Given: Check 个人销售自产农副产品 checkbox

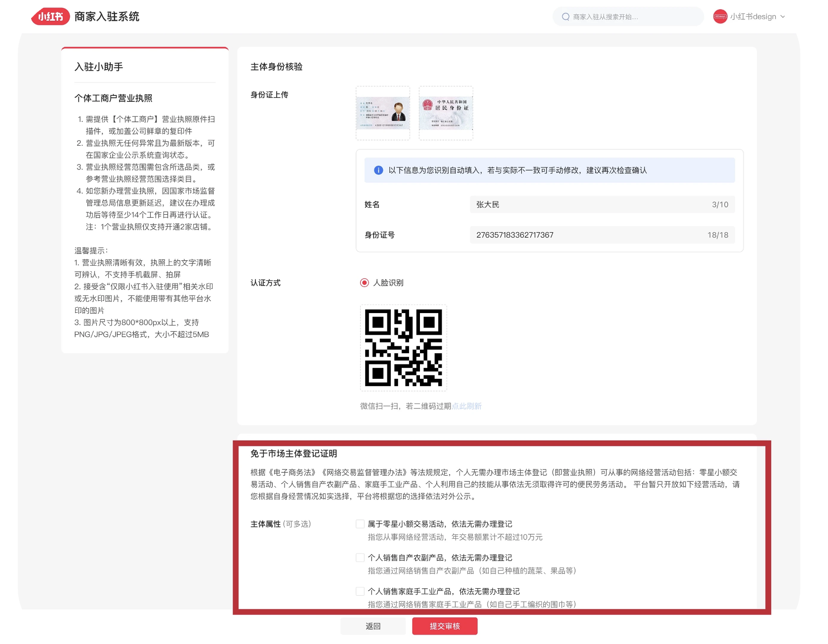Looking at the screenshot, I should (x=360, y=558).
